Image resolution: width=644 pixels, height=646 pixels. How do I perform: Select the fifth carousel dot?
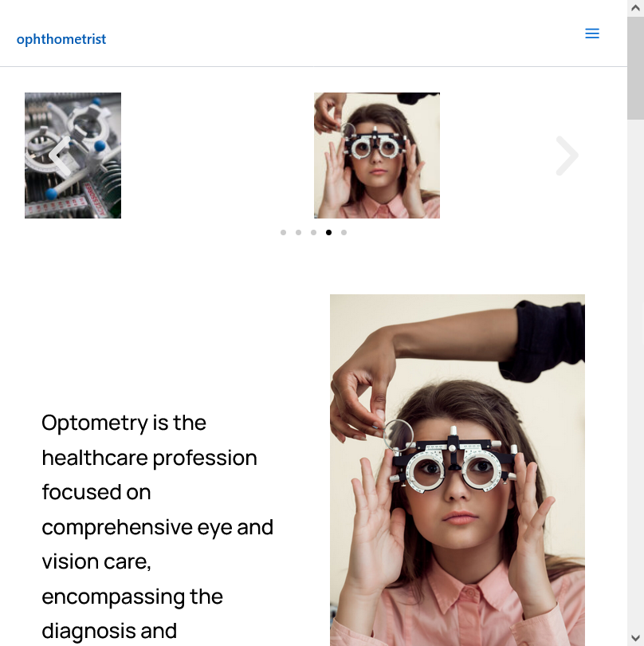pos(344,232)
